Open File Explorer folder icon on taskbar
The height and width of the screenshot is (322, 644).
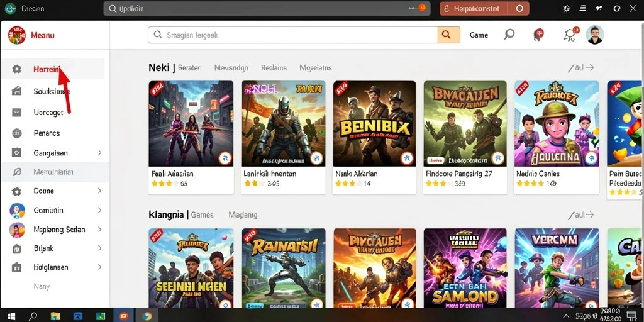(x=55, y=316)
